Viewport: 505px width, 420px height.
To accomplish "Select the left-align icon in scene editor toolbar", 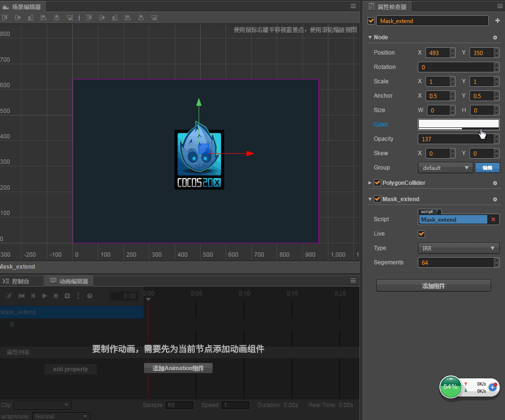I will (x=44, y=18).
